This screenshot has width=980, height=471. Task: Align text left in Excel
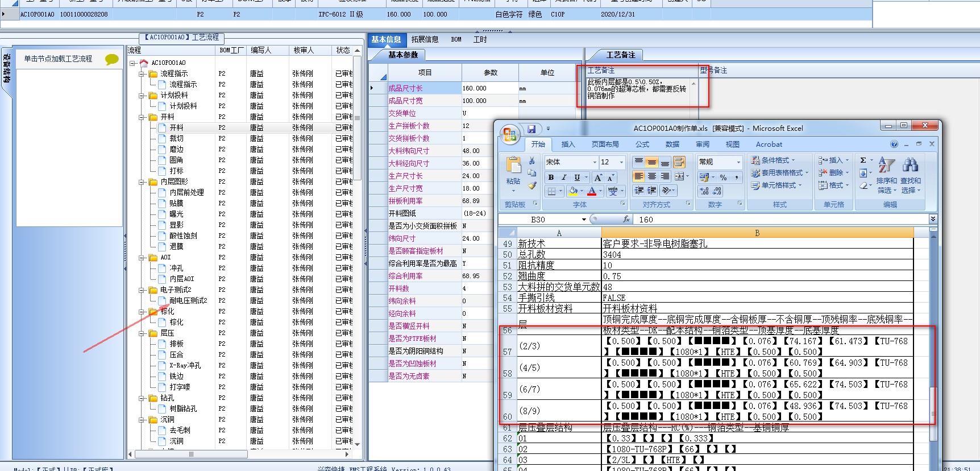click(638, 176)
